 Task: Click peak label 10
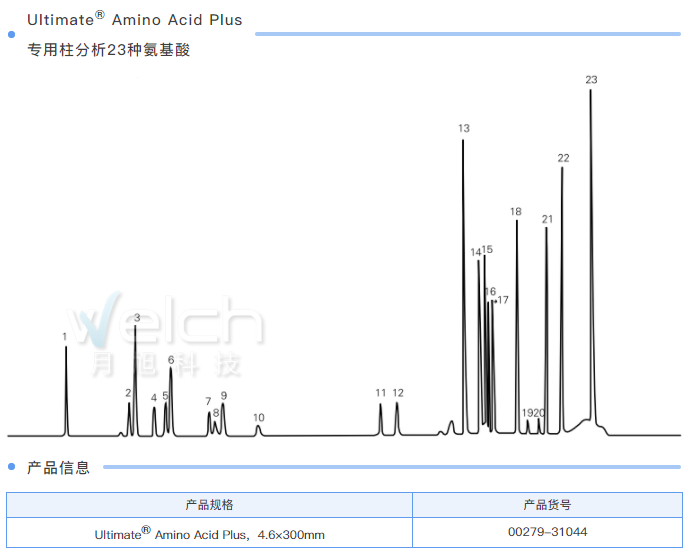pos(259,417)
